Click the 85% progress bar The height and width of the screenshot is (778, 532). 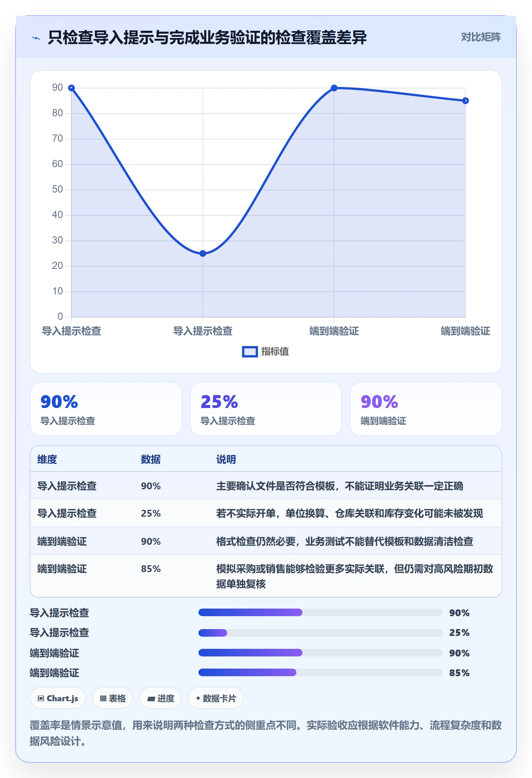(x=321, y=672)
